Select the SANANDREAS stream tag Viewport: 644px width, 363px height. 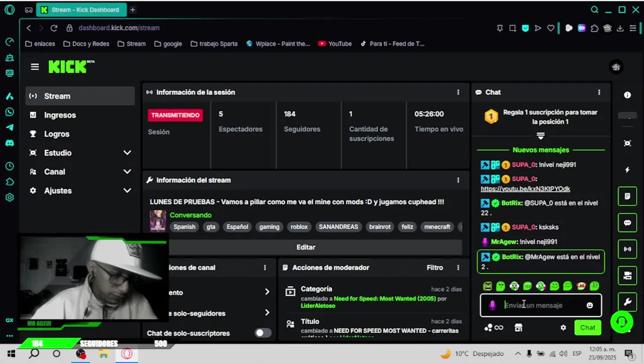pyautogui.click(x=339, y=227)
